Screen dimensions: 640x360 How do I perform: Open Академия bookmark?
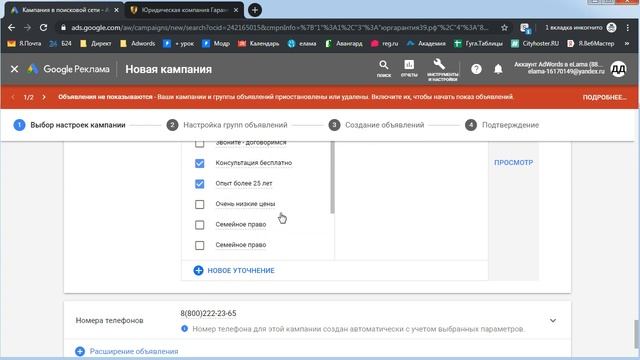[426, 43]
